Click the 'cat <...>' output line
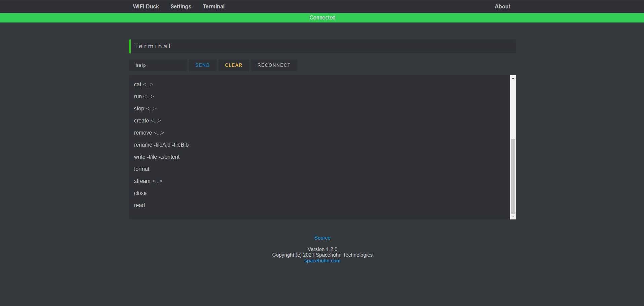The image size is (644, 306). [x=143, y=85]
